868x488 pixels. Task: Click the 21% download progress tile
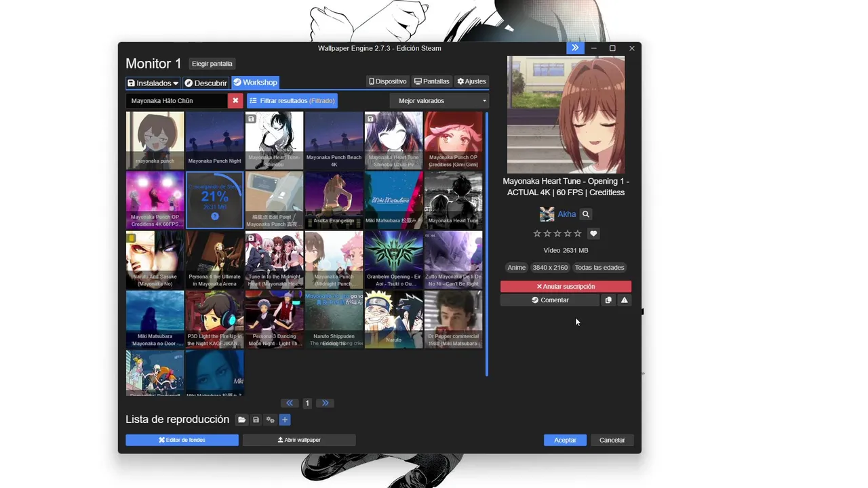tap(214, 200)
